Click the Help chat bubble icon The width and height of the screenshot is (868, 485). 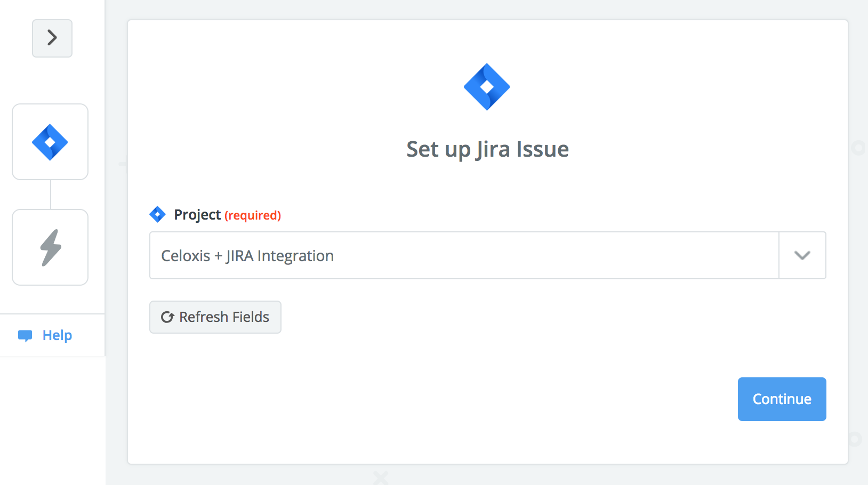tap(25, 335)
